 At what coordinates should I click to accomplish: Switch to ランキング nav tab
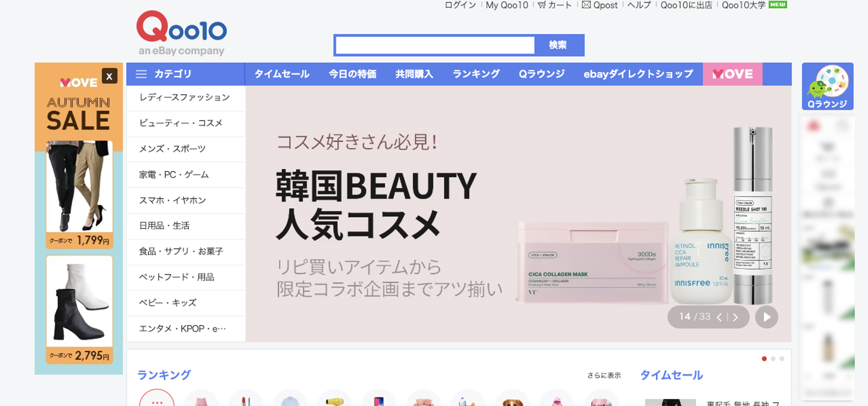pos(476,74)
